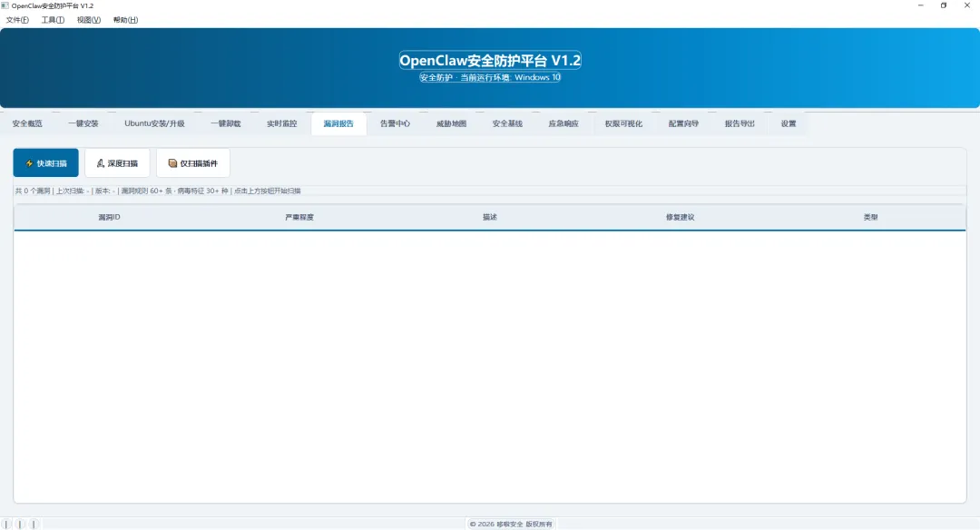The height and width of the screenshot is (530, 980).
Task: Click the 修复建议 column header
Action: (680, 218)
